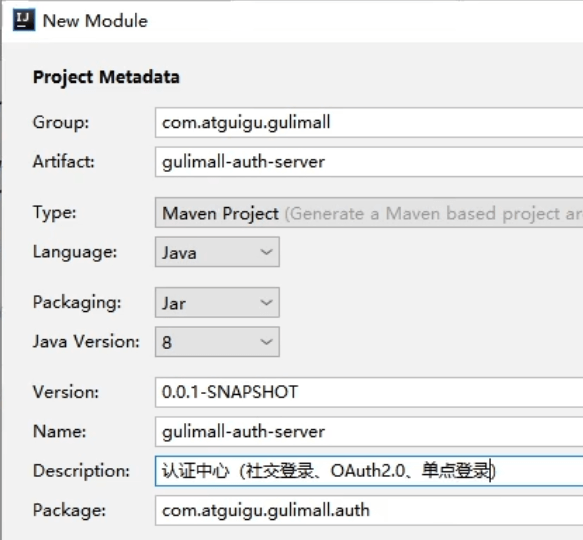Focus the Group input field

[x=369, y=122]
